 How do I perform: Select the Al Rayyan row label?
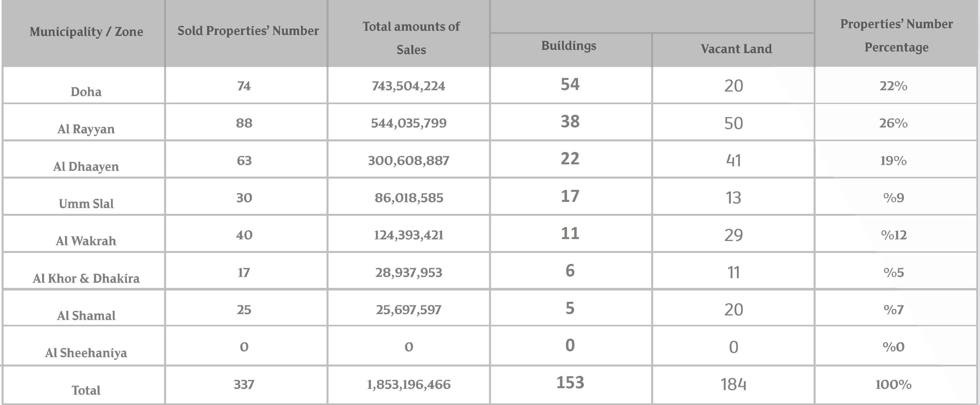(x=86, y=129)
